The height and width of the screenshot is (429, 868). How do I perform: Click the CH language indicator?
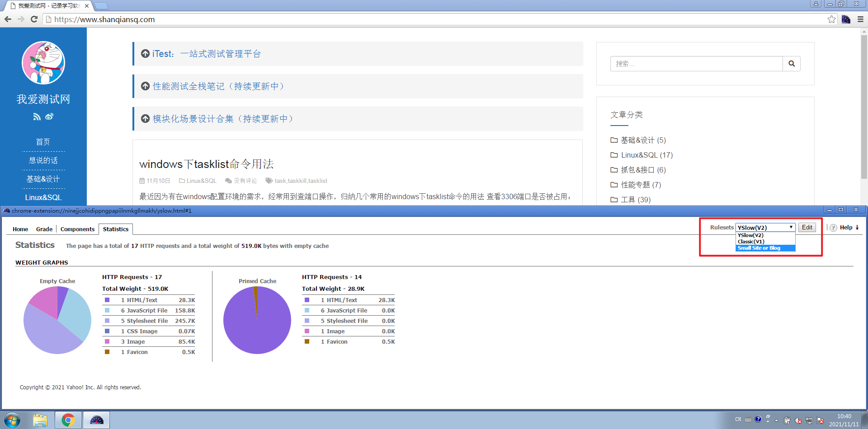738,419
